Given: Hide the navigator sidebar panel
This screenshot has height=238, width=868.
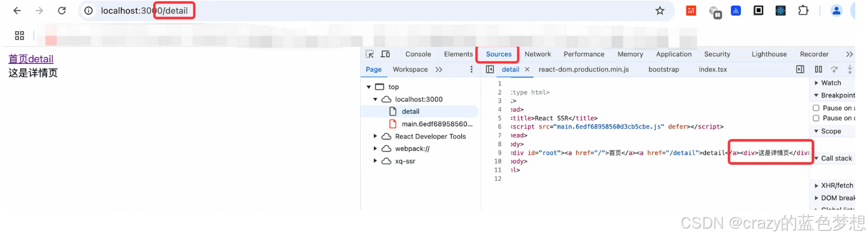Looking at the screenshot, I should click(489, 70).
